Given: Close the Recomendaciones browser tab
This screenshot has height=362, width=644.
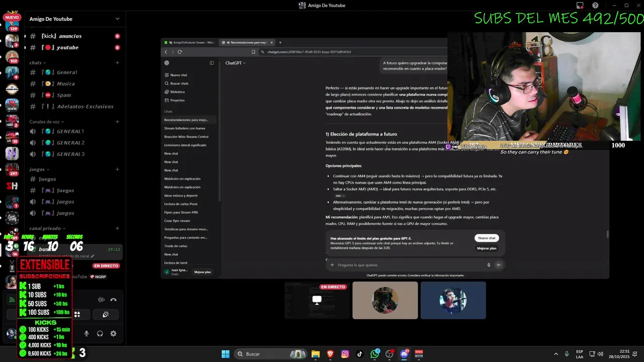Looking at the screenshot, I should [272, 43].
